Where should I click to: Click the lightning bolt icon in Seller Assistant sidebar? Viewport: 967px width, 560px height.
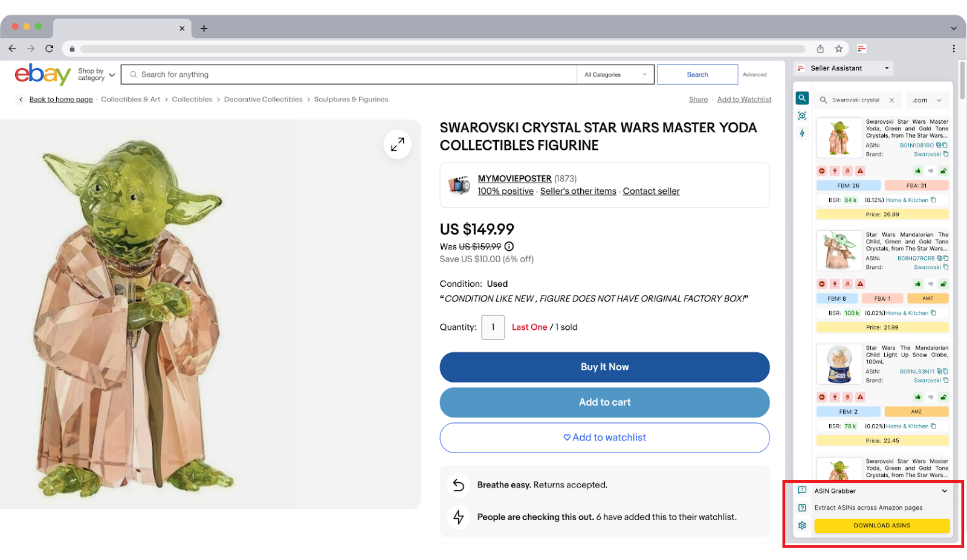click(802, 134)
